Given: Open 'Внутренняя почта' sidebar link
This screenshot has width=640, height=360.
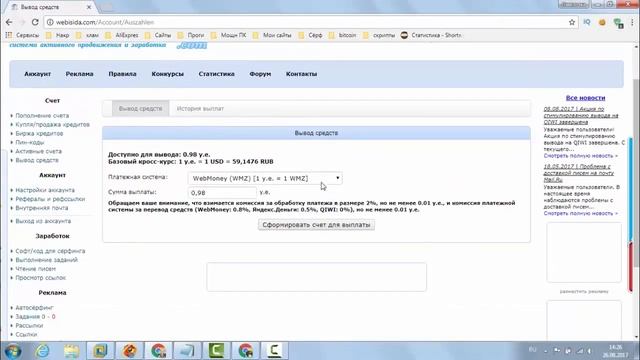Looking at the screenshot, I should (x=42, y=208).
